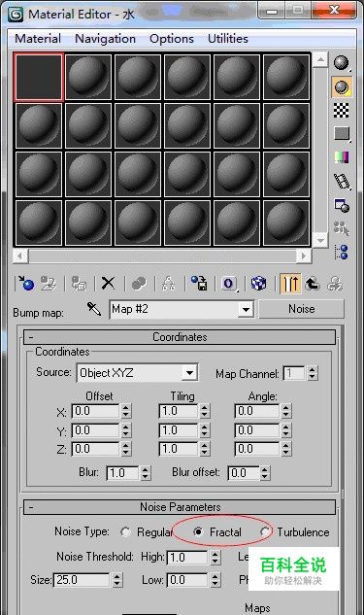Image resolution: width=364 pixels, height=615 pixels.
Task: Click sample slots scroll down arrow
Action: (x=320, y=240)
